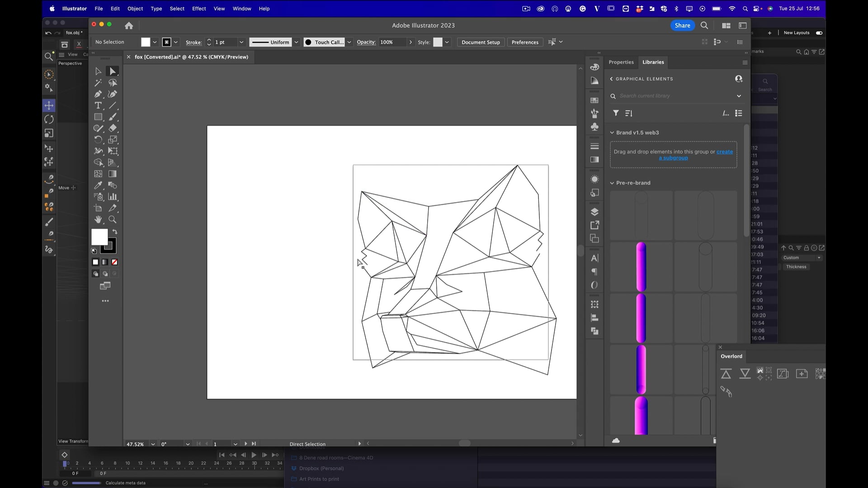The width and height of the screenshot is (868, 488).
Task: Enable Draw Normal mode
Action: [x=95, y=274]
